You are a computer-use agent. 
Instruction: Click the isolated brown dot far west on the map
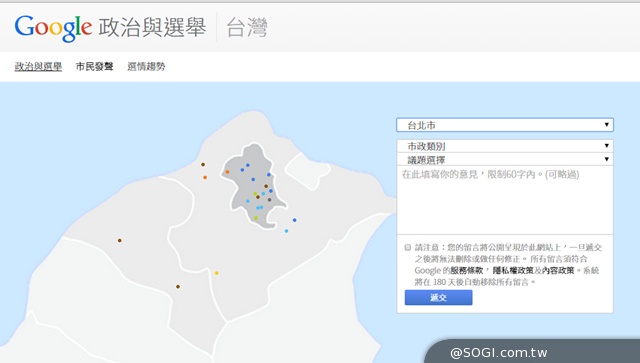120,241
